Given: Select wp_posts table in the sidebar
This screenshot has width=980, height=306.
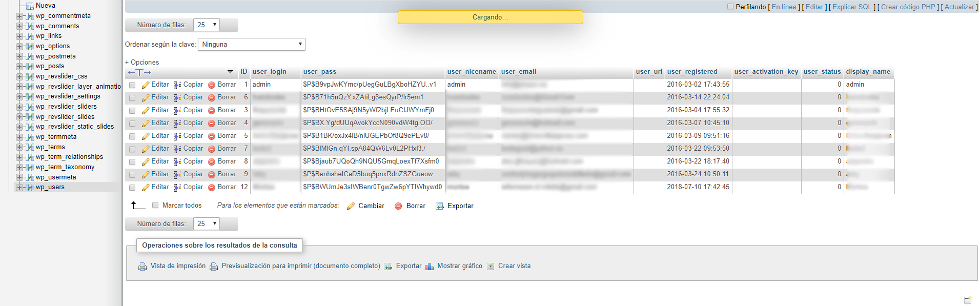Looking at the screenshot, I should coord(50,66).
